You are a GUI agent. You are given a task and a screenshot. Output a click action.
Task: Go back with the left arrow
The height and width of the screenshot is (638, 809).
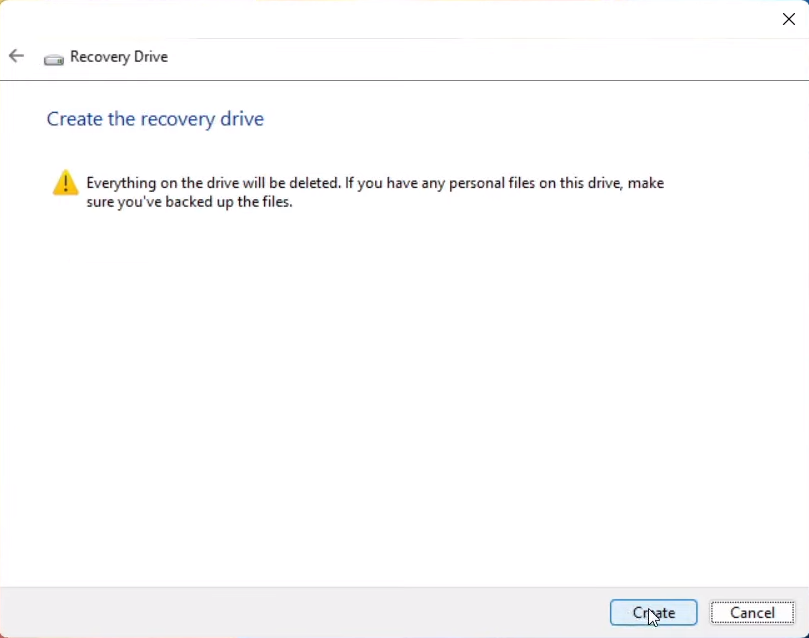tap(17, 56)
